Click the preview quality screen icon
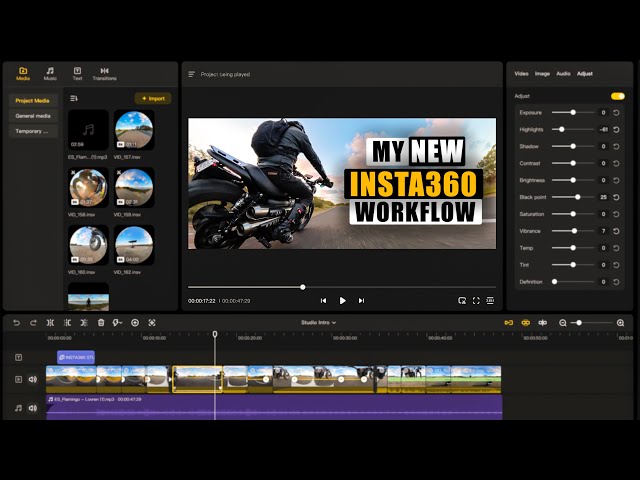 click(462, 301)
